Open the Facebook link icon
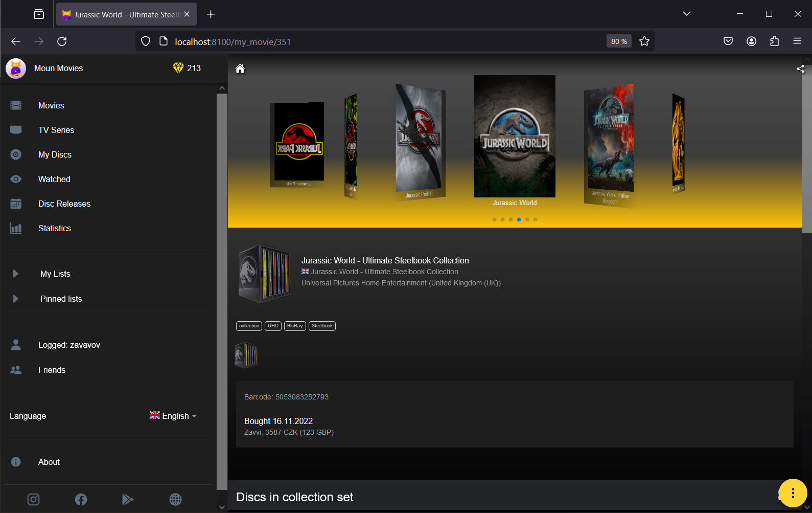Viewport: 812px width, 513px height. pos(81,499)
